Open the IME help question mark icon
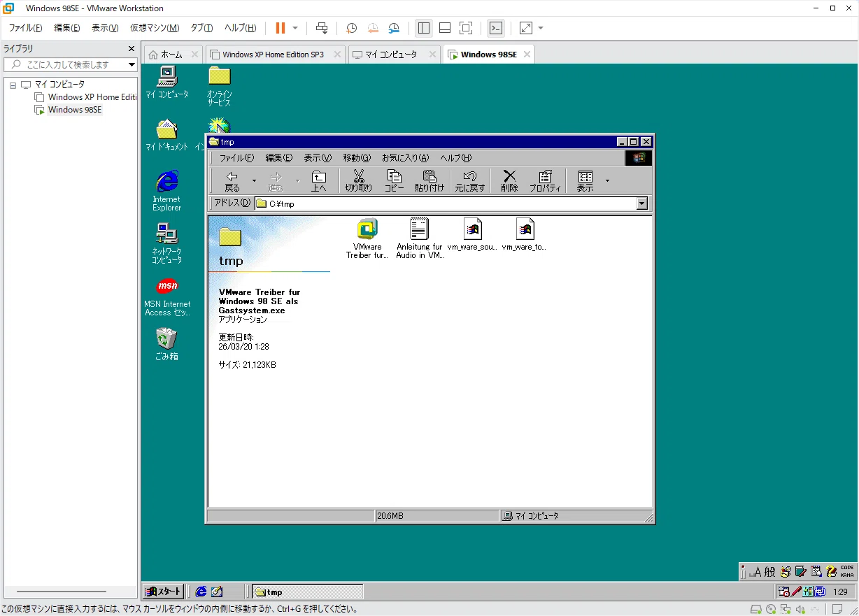This screenshot has height=616, width=859. point(830,572)
